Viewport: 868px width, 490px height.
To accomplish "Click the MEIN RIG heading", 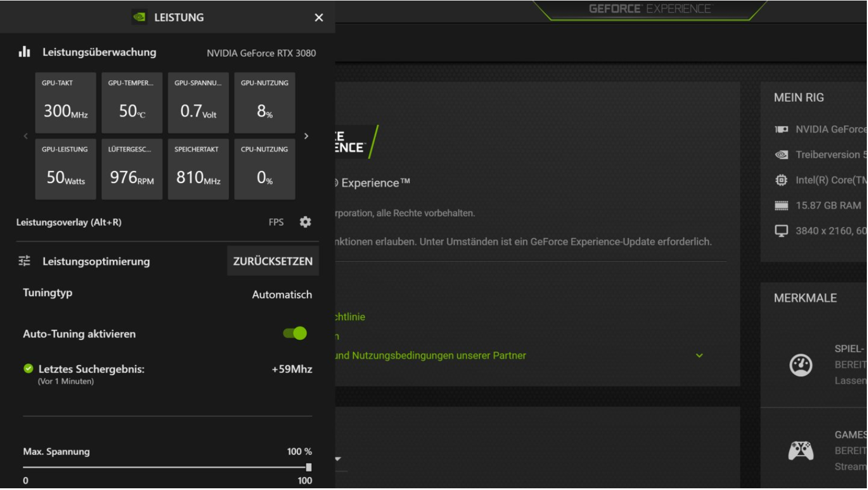I will (x=799, y=98).
